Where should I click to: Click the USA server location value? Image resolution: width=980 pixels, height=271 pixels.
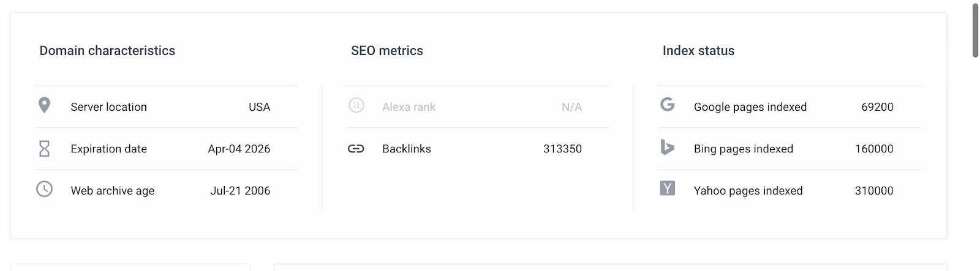[259, 107]
